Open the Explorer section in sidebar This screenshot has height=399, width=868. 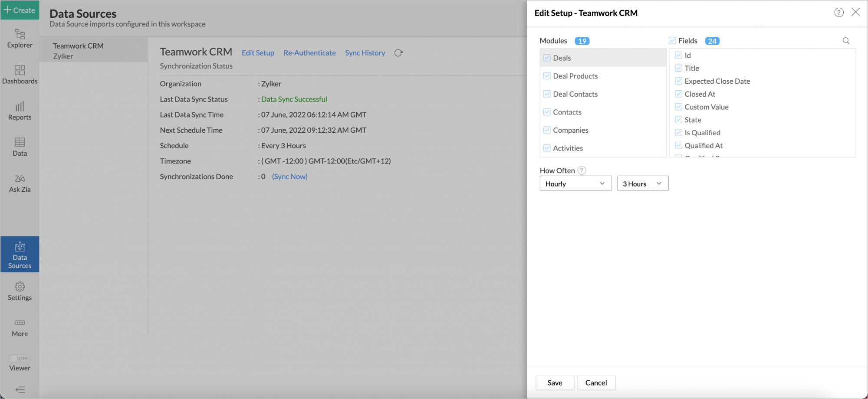click(20, 39)
